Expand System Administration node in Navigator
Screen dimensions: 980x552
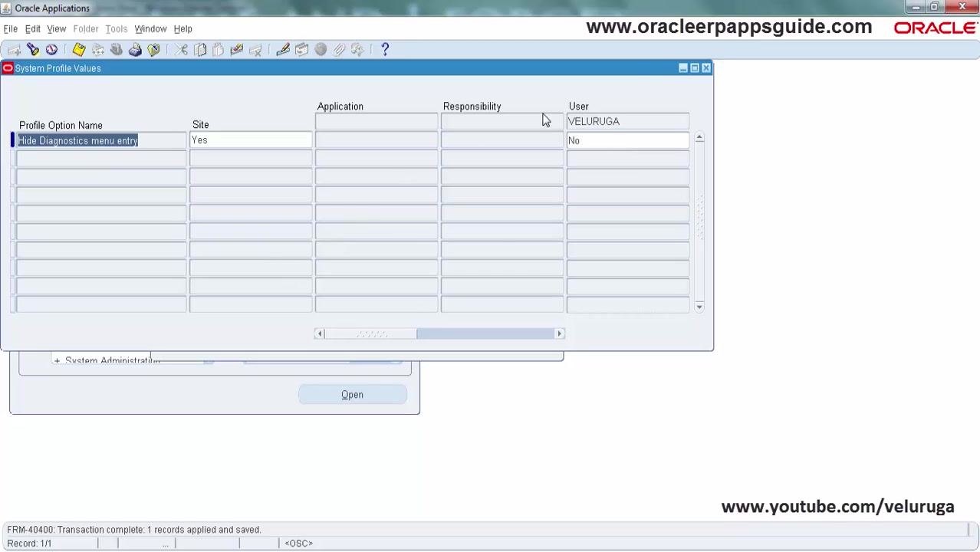click(x=57, y=360)
